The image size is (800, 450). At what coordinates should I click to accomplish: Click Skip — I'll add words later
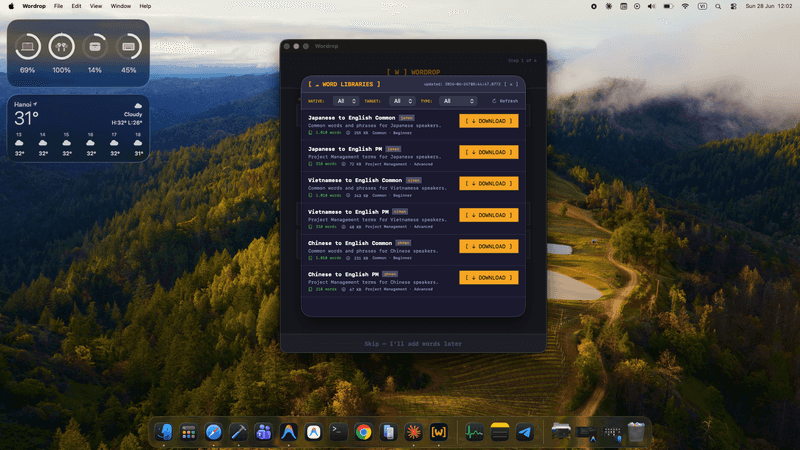pos(413,343)
